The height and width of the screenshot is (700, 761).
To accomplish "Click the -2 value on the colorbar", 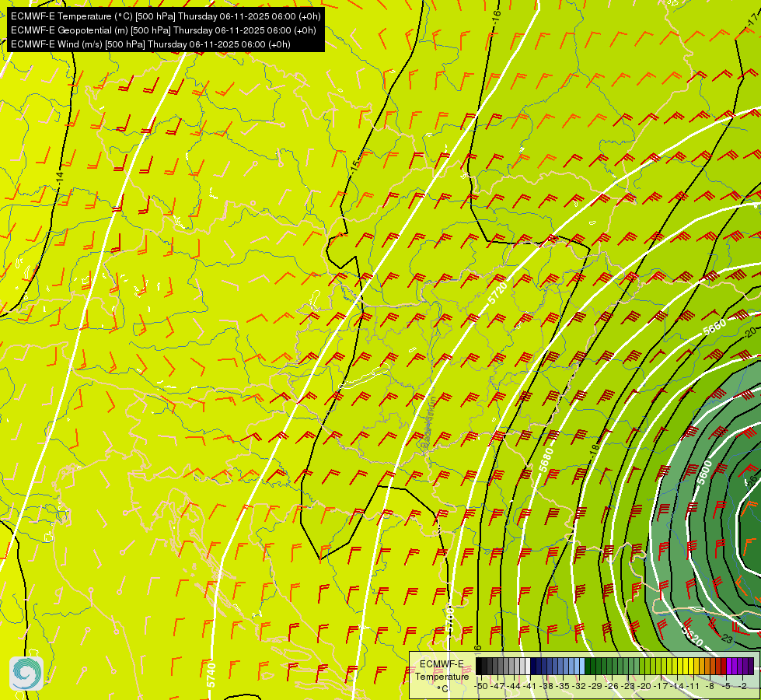I will 742,686.
